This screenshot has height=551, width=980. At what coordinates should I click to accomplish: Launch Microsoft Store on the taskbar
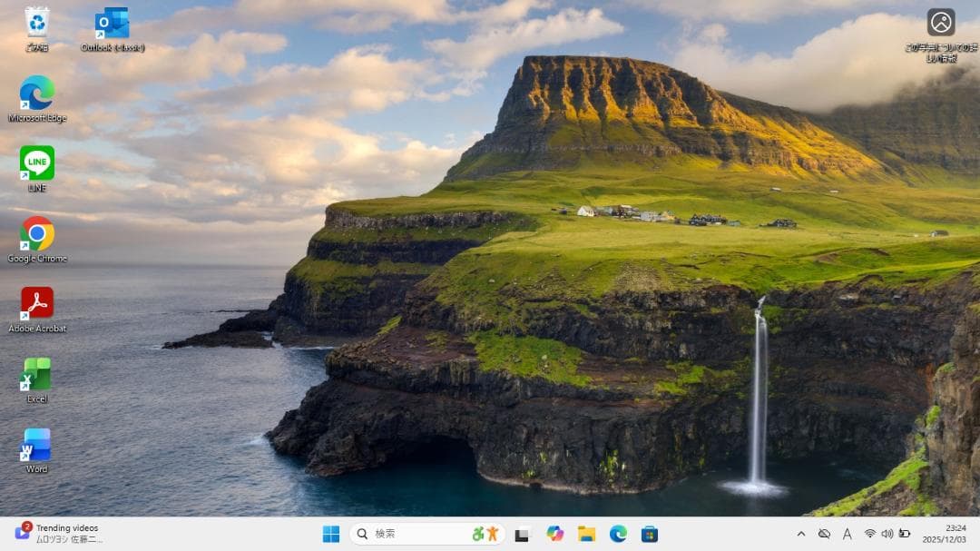click(x=650, y=534)
